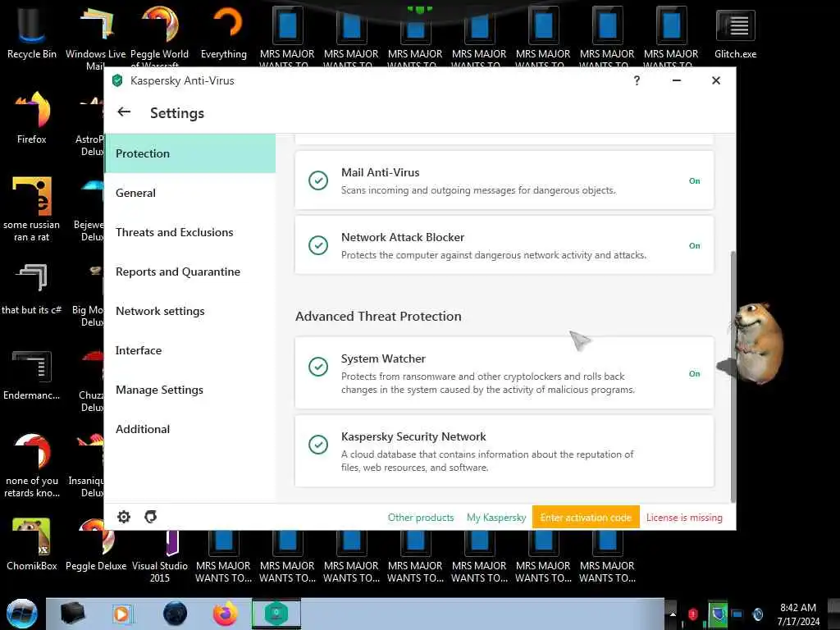
Task: Follow the Other products link
Action: click(421, 518)
